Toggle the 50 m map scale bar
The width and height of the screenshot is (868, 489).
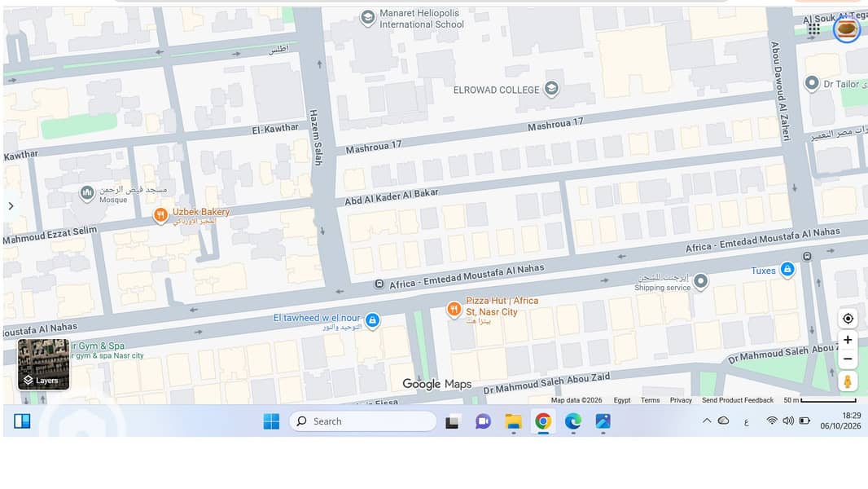[x=820, y=400]
